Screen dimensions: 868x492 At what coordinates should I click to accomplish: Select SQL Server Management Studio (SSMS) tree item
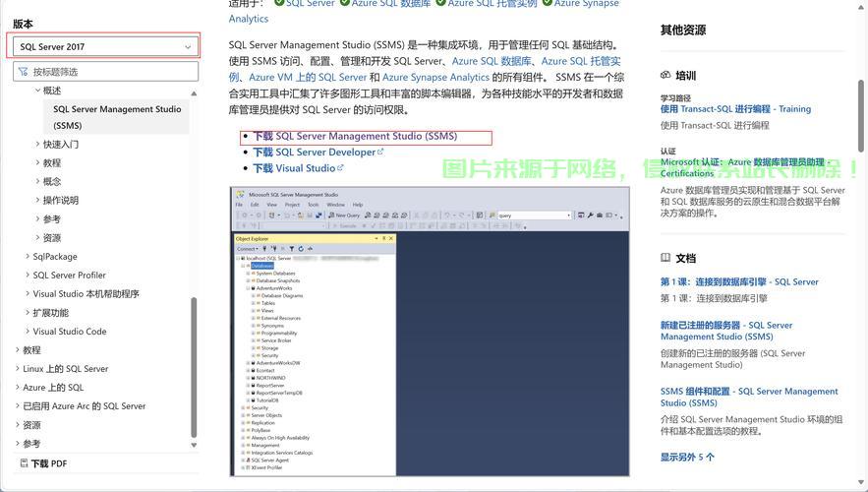[117, 117]
